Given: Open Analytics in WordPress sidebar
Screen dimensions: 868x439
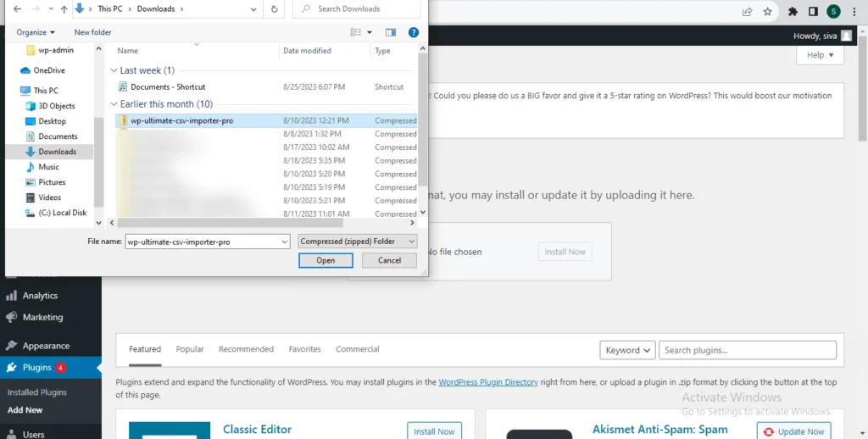Looking at the screenshot, I should 40,296.
